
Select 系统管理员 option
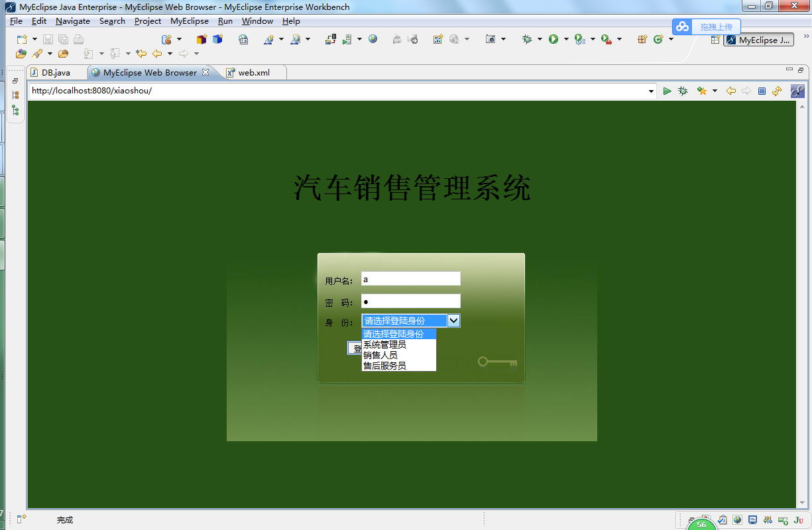coord(398,344)
